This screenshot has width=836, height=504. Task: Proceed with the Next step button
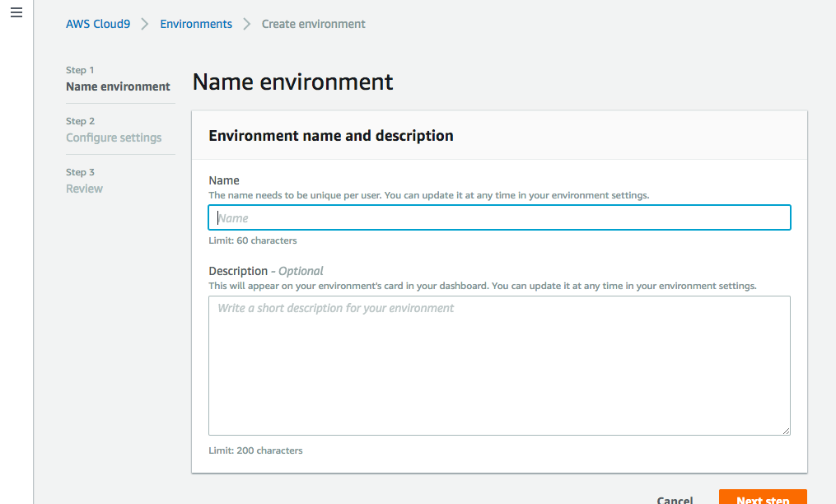point(762,497)
